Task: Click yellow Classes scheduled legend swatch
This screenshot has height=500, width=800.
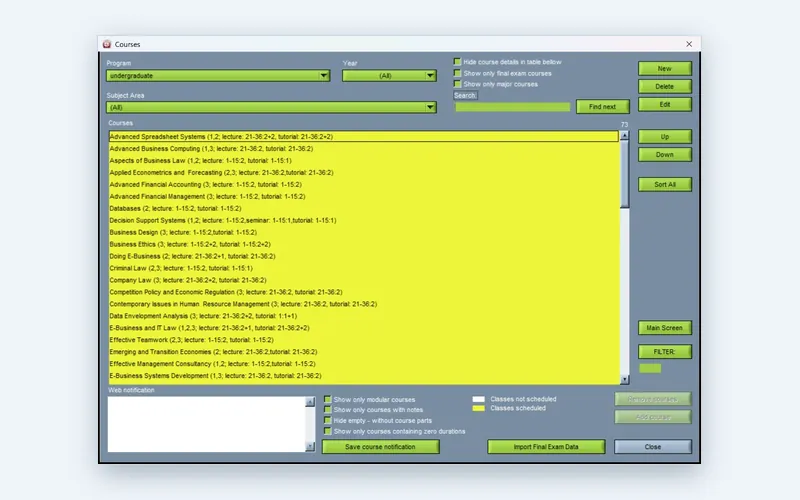Action: tap(479, 408)
